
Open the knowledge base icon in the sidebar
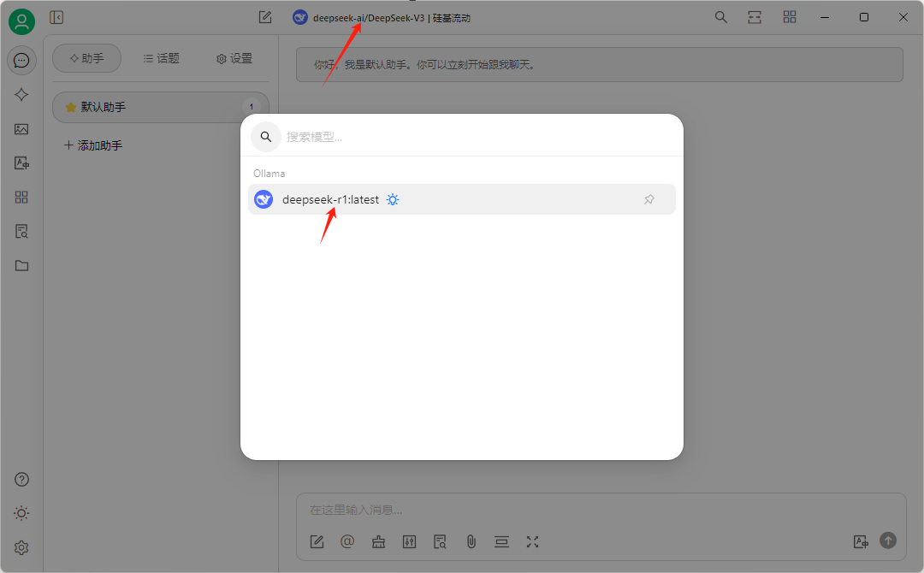pos(21,232)
